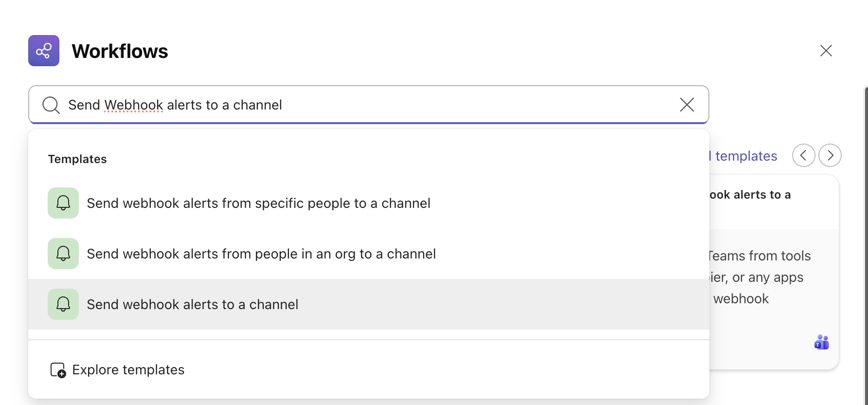The image size is (868, 405).
Task: Click the partially visible 'templates' link
Action: click(745, 156)
